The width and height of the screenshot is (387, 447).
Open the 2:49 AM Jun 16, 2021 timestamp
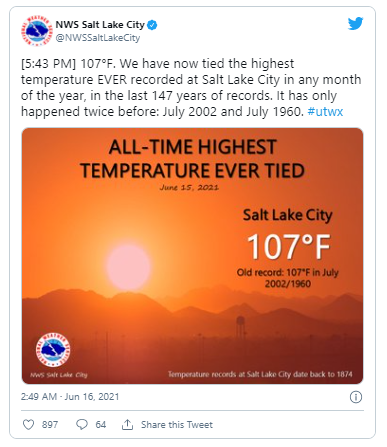point(70,397)
